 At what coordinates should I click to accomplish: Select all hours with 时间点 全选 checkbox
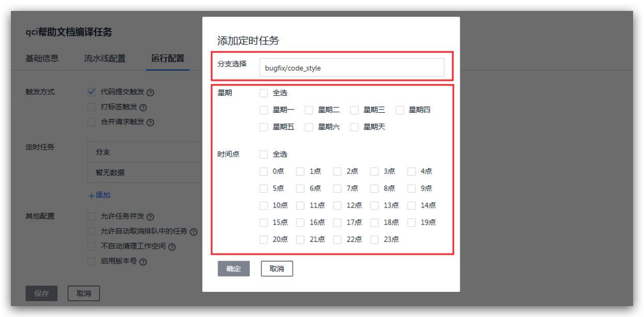[264, 154]
